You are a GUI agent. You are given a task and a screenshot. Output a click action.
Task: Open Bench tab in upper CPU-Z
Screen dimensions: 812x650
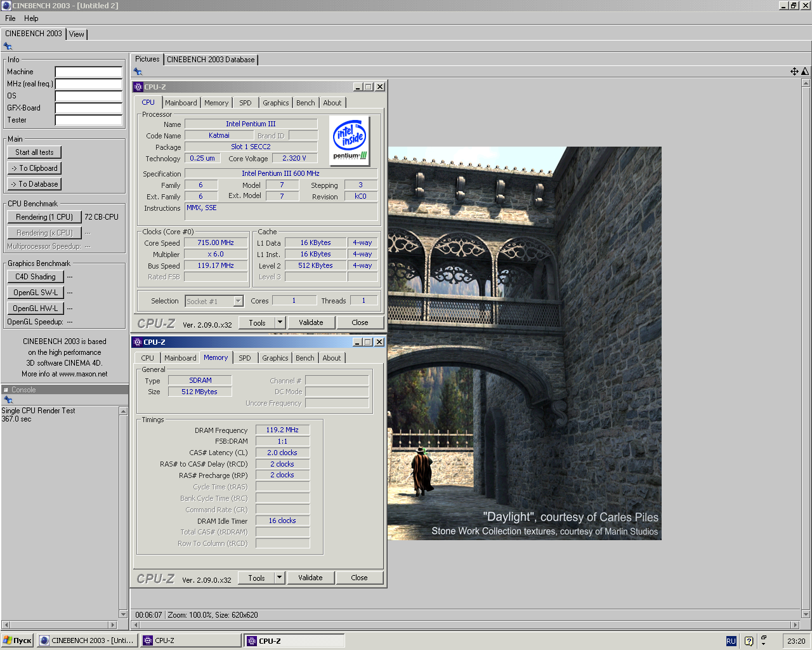tap(306, 103)
